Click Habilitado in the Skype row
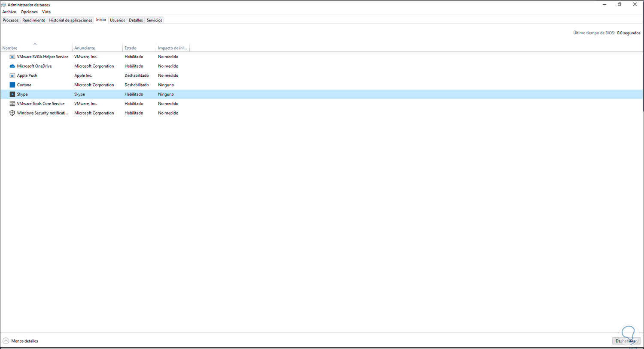 pos(134,94)
